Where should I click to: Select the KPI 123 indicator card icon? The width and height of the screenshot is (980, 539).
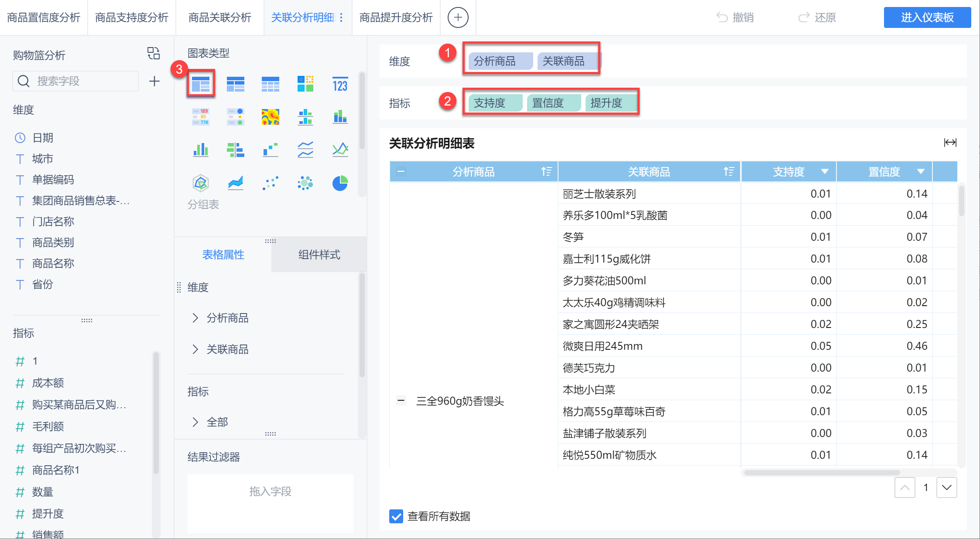[340, 84]
